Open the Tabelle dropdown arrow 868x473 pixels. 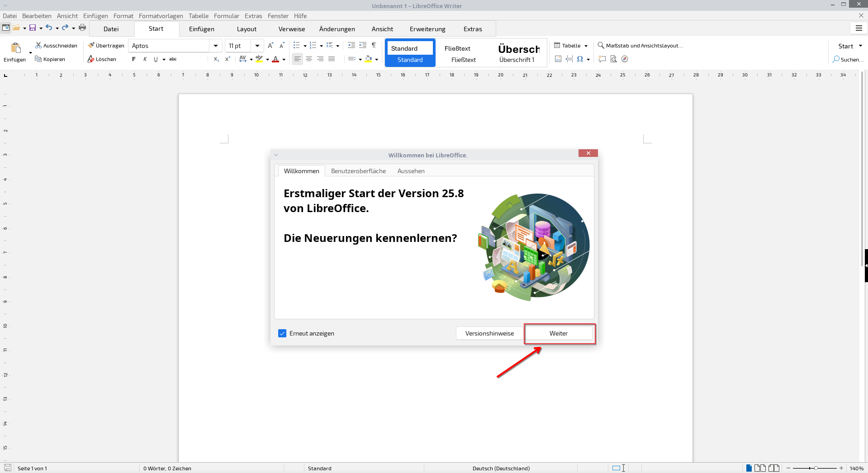[x=586, y=46]
